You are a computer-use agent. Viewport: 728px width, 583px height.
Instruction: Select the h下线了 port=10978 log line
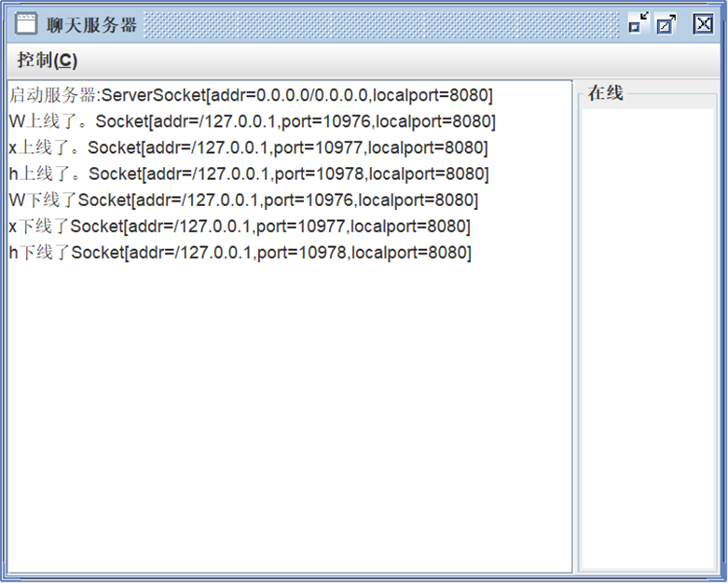tap(240, 252)
